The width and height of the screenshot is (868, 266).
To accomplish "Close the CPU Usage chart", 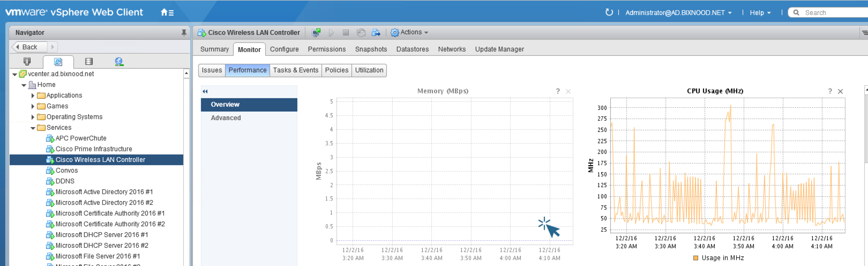I will click(840, 91).
